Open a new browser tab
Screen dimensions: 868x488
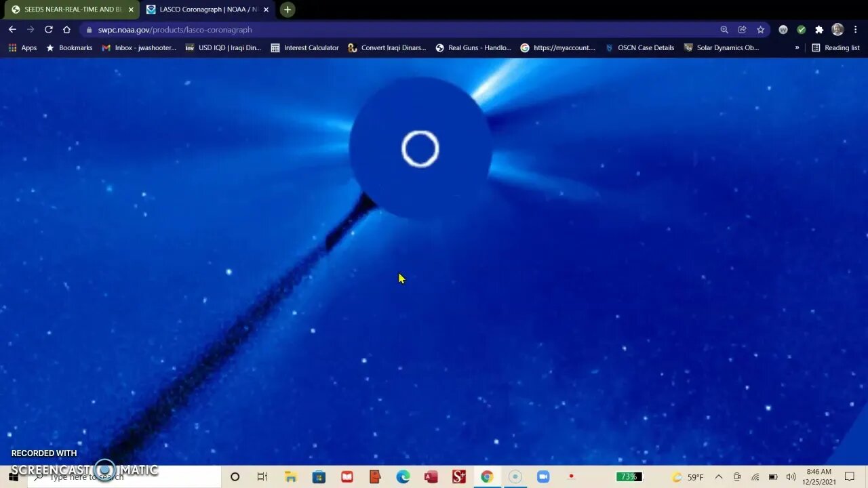288,9
